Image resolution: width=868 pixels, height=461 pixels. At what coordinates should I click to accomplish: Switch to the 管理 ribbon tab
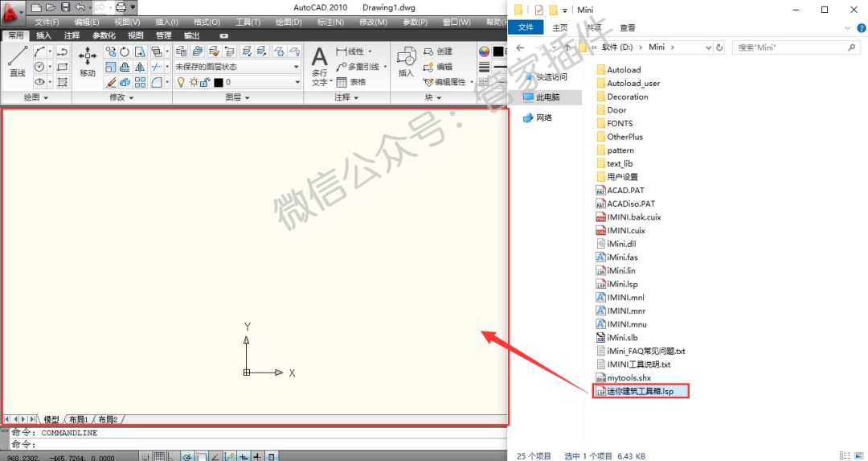(163, 35)
